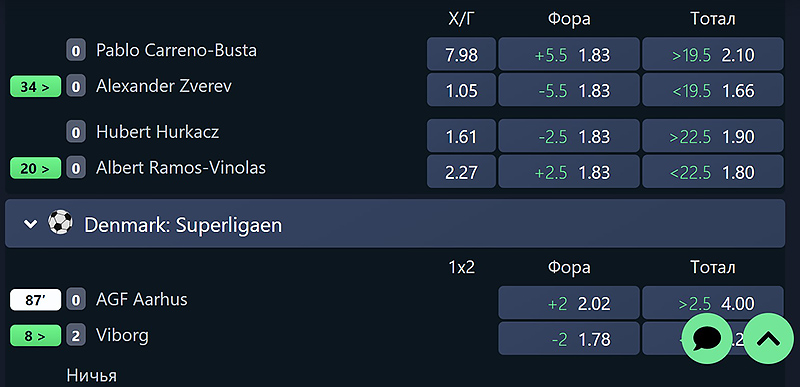The height and width of the screenshot is (387, 800).
Task: Collapse the Denmark: Superligaen section
Action: pos(31,224)
